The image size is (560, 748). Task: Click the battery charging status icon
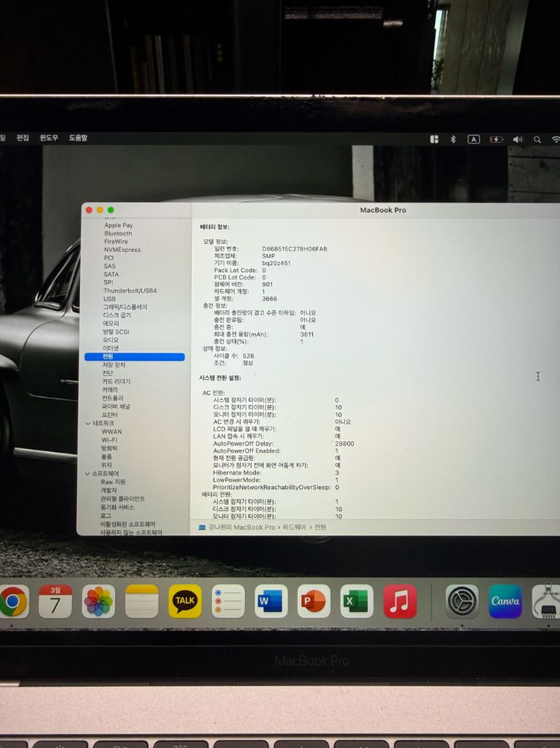point(496,139)
